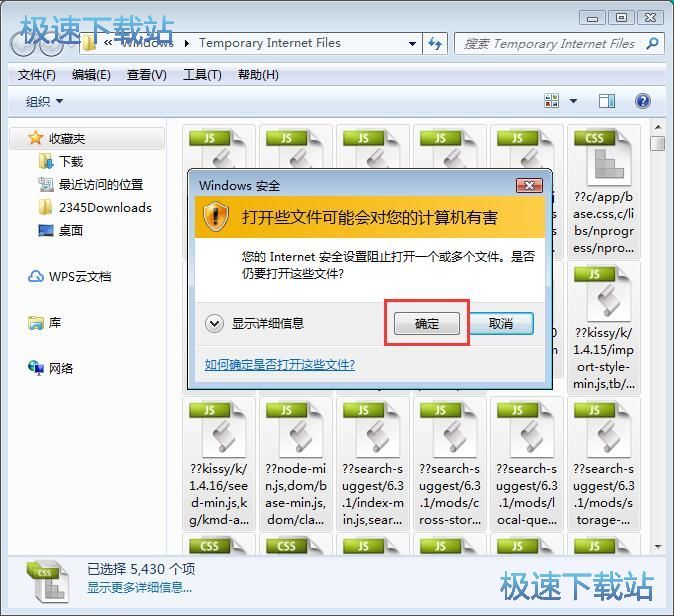Open the 文件(F) menu
The image size is (674, 616).
click(37, 75)
